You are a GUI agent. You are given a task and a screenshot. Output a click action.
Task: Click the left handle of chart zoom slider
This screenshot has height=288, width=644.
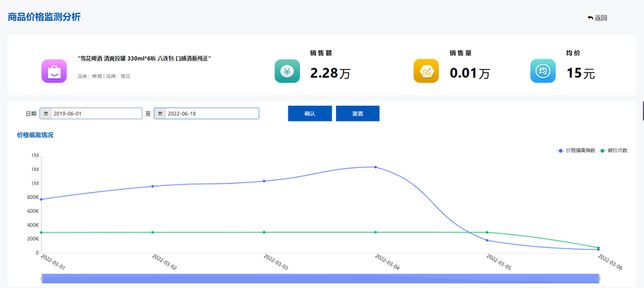tap(41, 278)
